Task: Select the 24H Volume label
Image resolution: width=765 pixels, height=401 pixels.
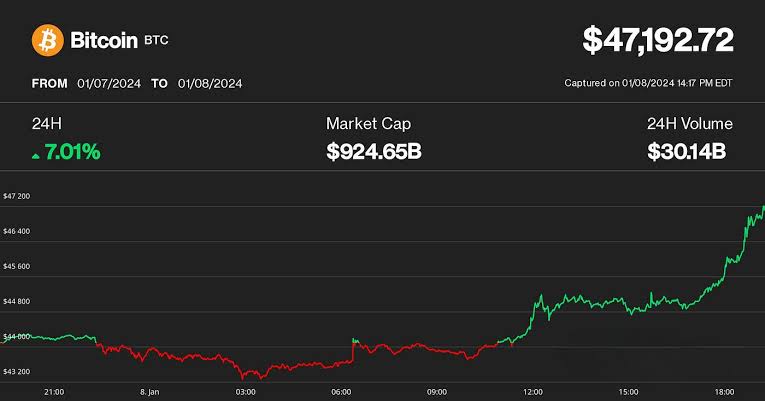Action: [x=689, y=124]
